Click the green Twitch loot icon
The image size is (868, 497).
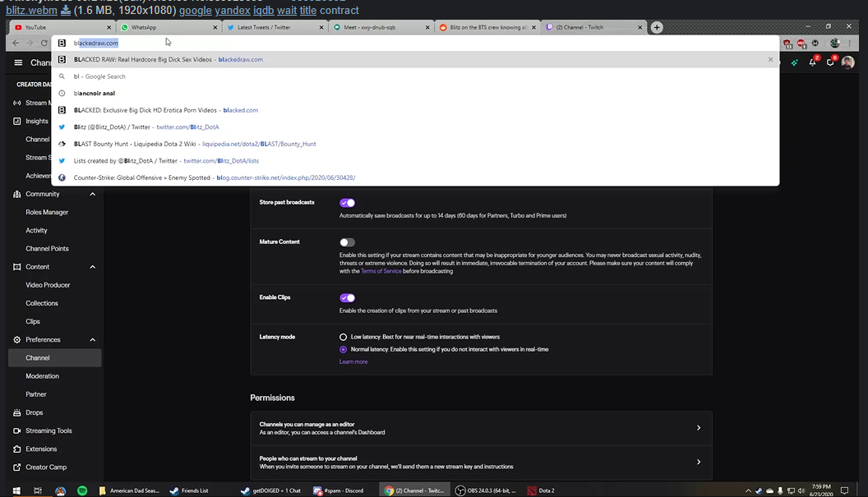(794, 62)
